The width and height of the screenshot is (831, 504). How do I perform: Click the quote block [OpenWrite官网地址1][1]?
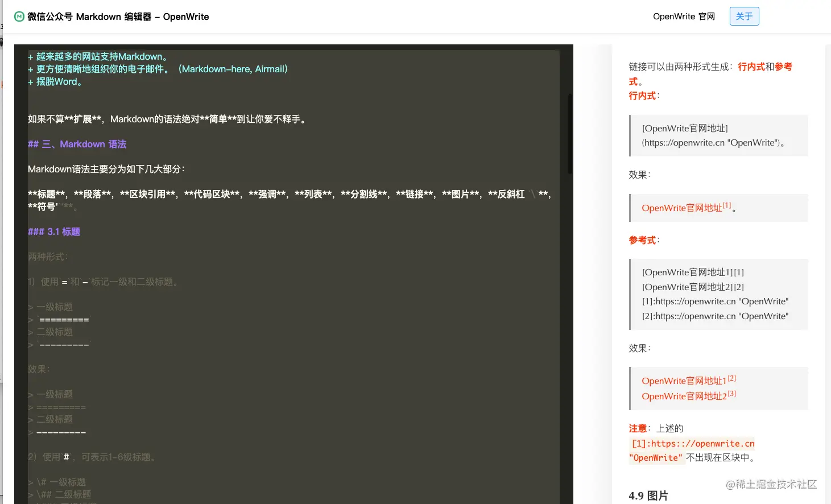tap(719, 294)
